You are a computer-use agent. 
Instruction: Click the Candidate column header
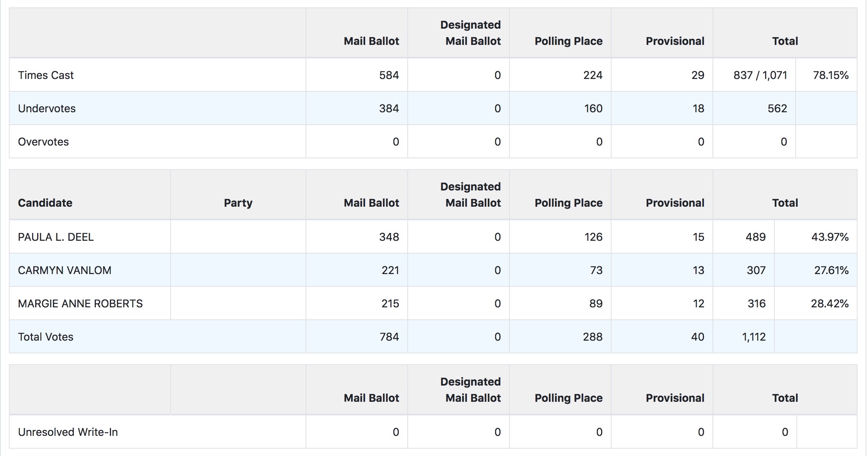[45, 203]
